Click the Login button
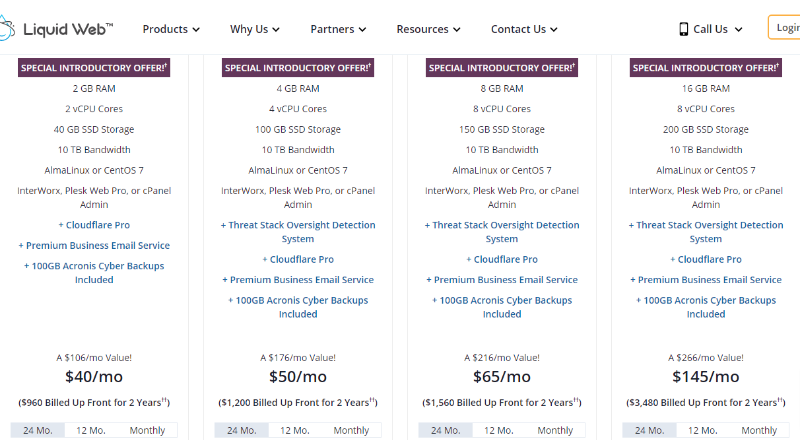This screenshot has height=440, width=800. point(785,28)
